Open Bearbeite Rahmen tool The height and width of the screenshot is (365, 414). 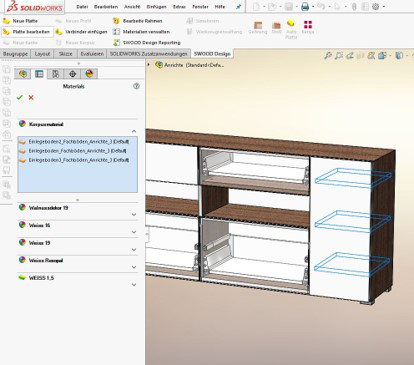click(x=138, y=21)
